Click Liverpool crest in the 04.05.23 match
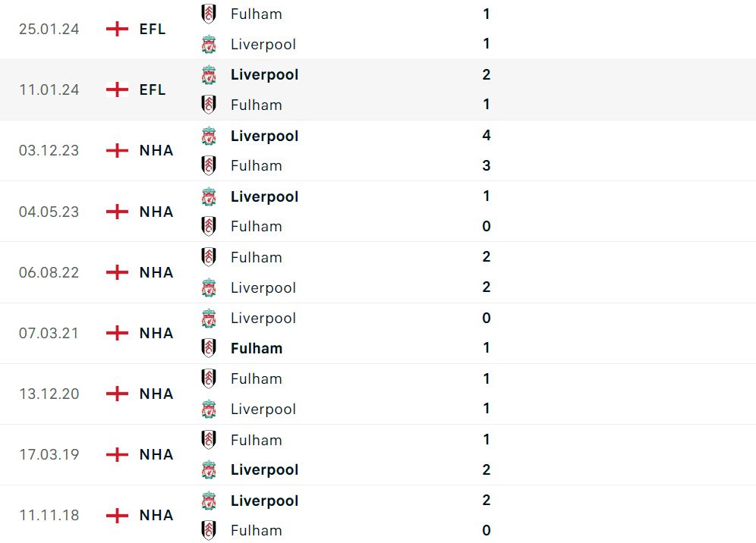The height and width of the screenshot is (543, 756). pos(209,196)
